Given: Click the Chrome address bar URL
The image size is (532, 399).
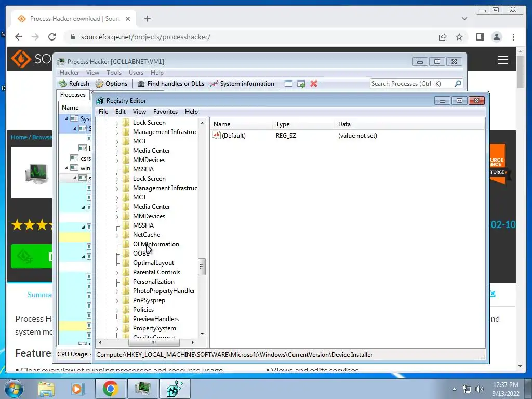Looking at the screenshot, I should click(x=145, y=37).
